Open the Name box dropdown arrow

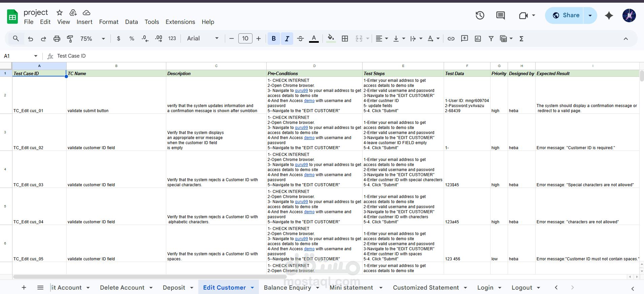coord(36,56)
